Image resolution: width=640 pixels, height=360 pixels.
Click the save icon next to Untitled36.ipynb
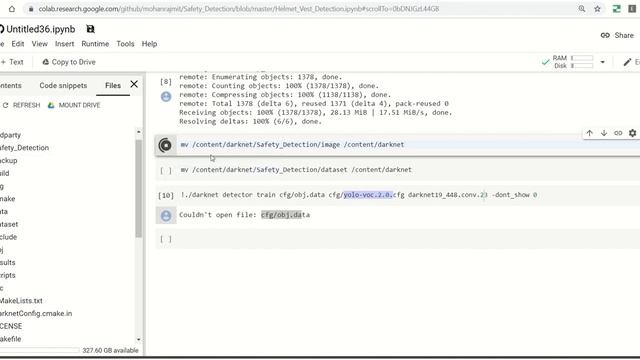coord(91,29)
